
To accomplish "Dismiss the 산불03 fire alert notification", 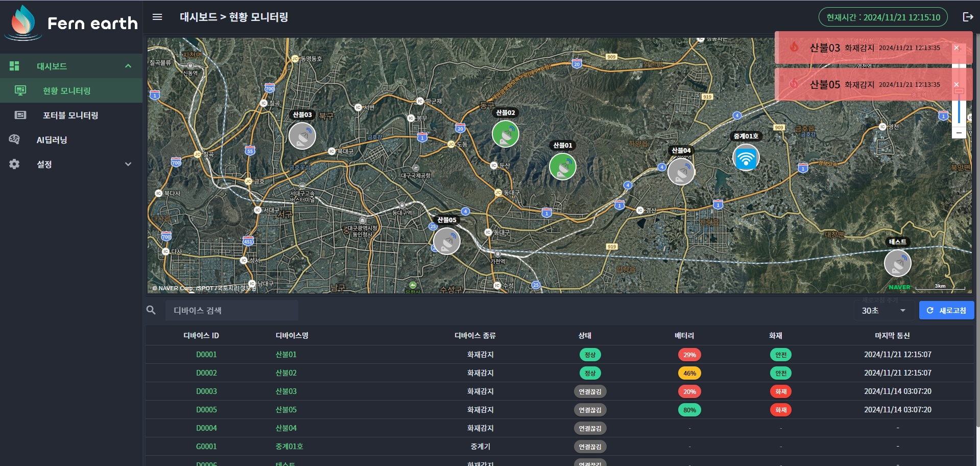I will coord(957,48).
